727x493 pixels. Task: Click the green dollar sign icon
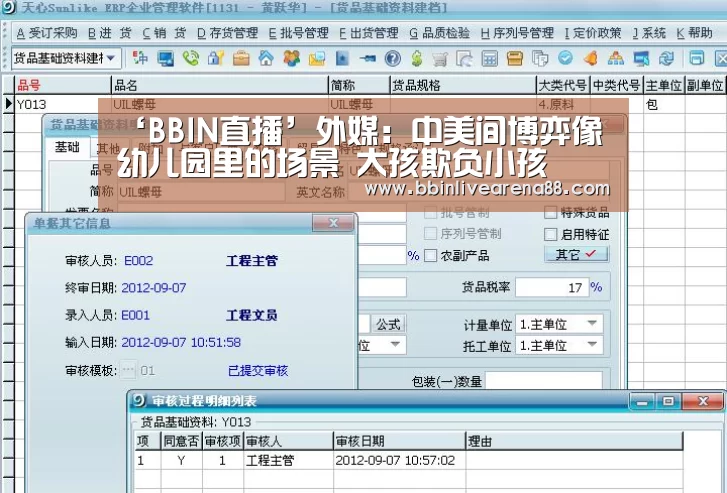pyautogui.click(x=417, y=58)
